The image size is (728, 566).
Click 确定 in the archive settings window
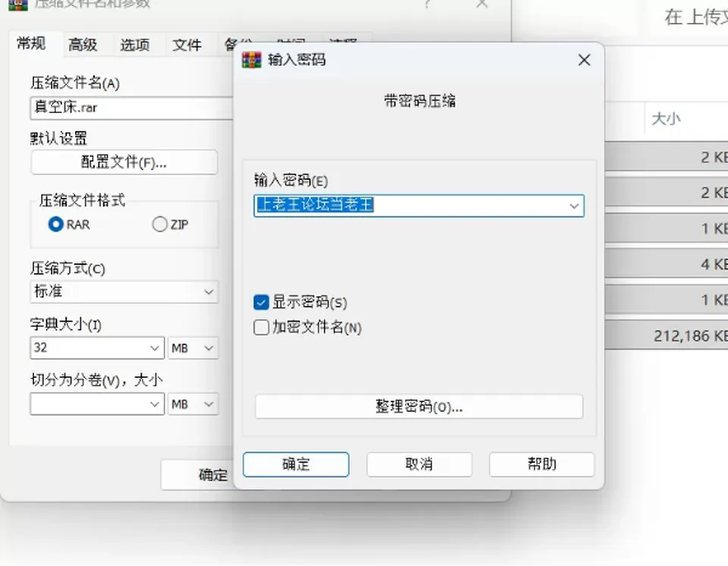[x=198, y=474]
